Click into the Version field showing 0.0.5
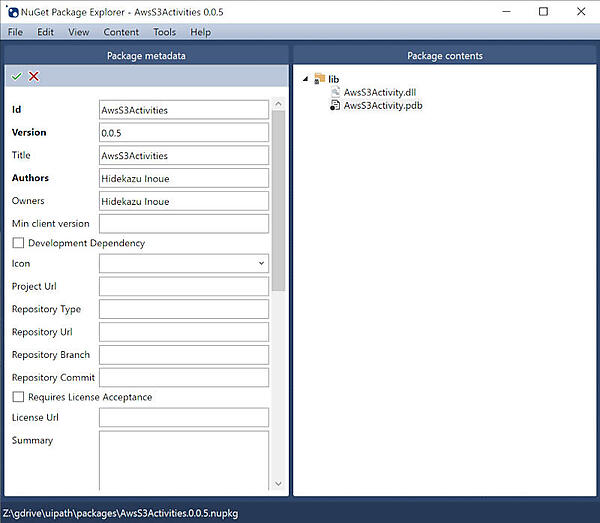 click(x=184, y=132)
